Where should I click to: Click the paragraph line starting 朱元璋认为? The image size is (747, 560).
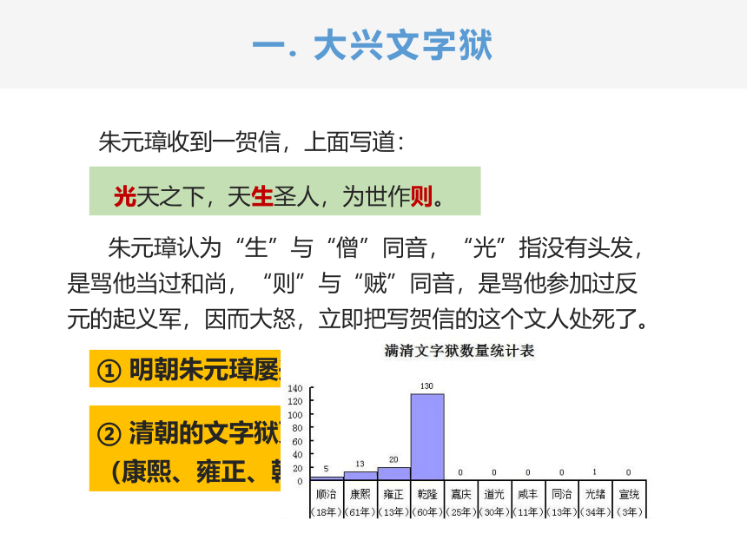click(x=376, y=247)
